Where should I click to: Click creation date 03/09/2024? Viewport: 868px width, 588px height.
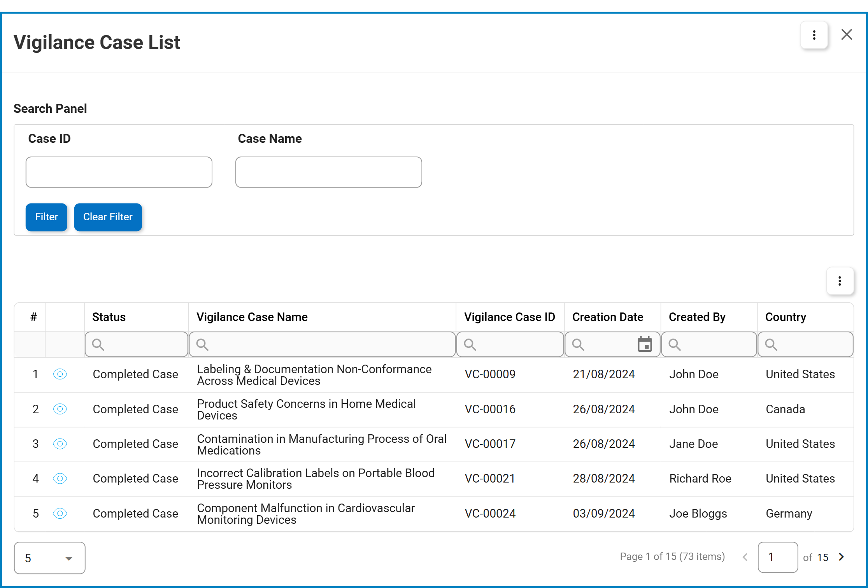click(604, 514)
